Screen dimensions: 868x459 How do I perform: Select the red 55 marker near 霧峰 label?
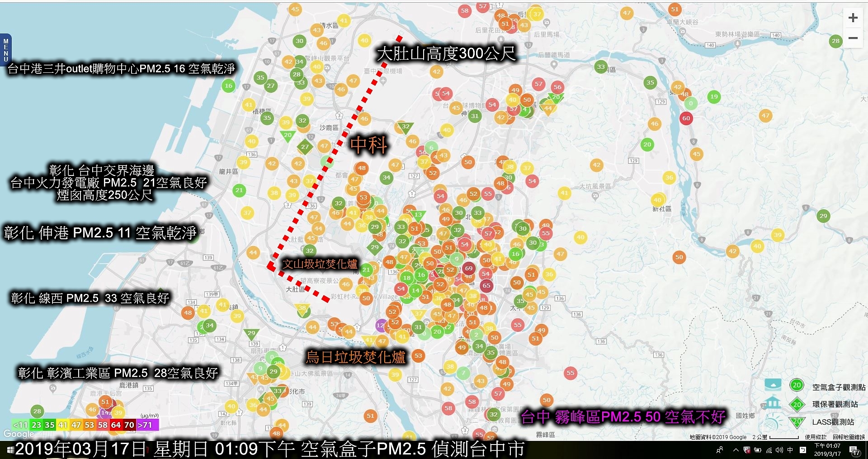571,373
